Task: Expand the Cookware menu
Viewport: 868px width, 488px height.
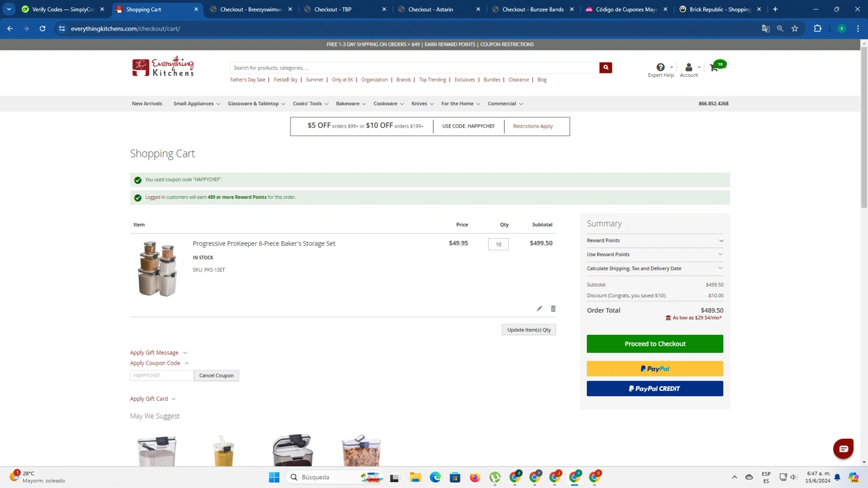Action: point(388,103)
